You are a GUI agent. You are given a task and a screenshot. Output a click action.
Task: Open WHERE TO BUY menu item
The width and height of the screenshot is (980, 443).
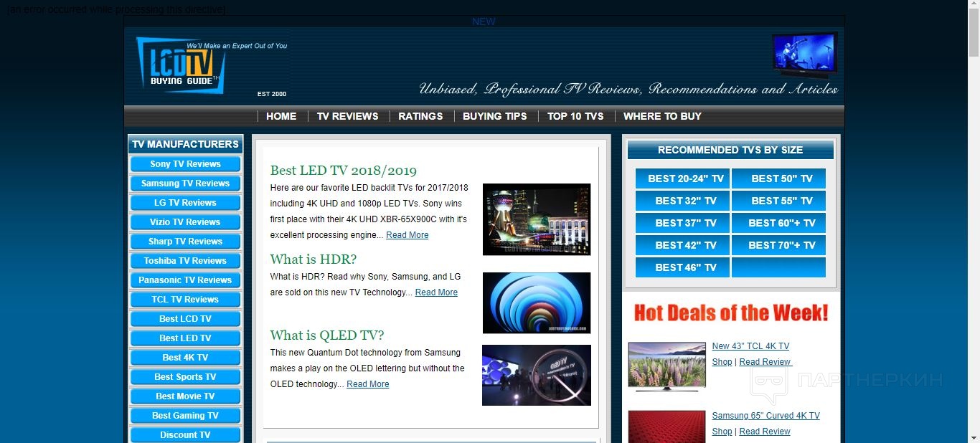pos(662,116)
